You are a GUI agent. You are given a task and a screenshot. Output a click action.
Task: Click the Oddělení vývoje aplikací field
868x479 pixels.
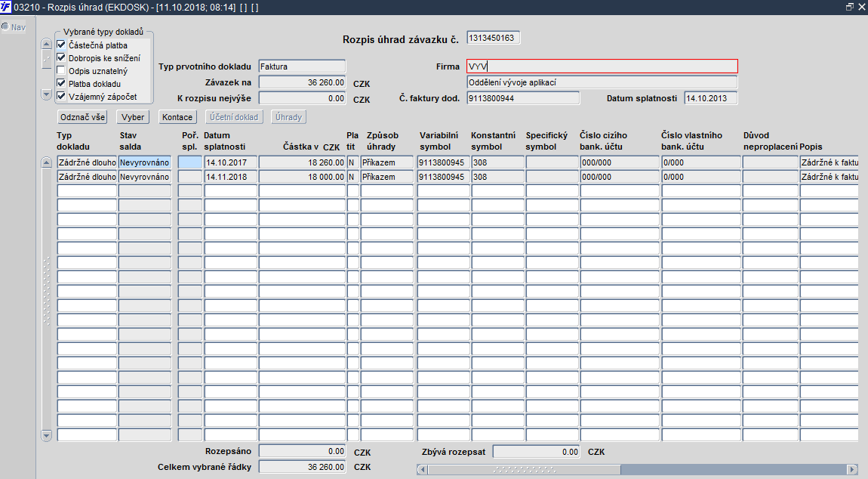[x=602, y=82]
